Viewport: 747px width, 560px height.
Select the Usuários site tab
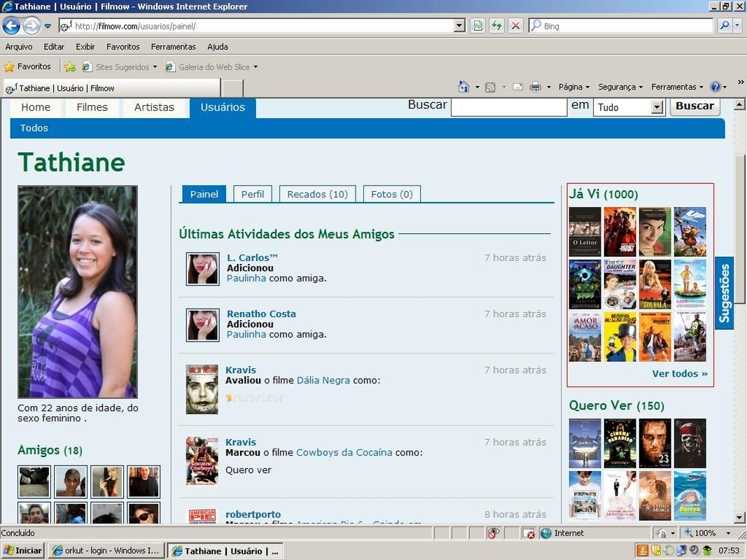pos(223,108)
